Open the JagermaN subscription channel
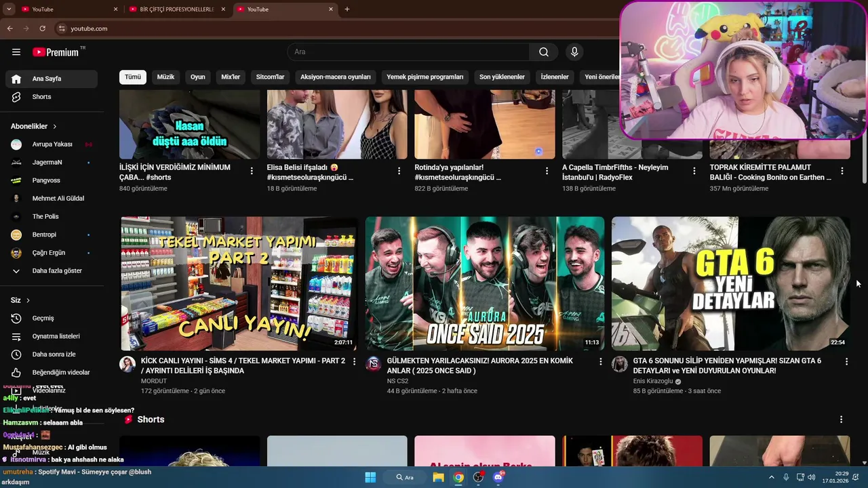The height and width of the screenshot is (488, 868). (x=52, y=163)
